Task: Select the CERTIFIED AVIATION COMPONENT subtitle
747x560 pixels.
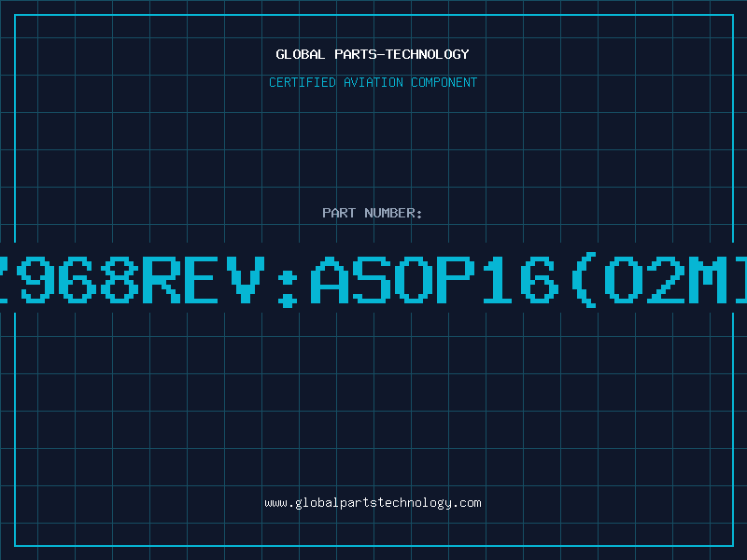Action: (x=373, y=82)
